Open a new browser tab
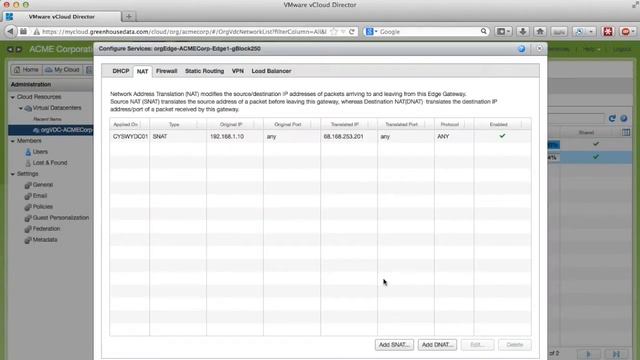640x360 pixels. (129, 16)
